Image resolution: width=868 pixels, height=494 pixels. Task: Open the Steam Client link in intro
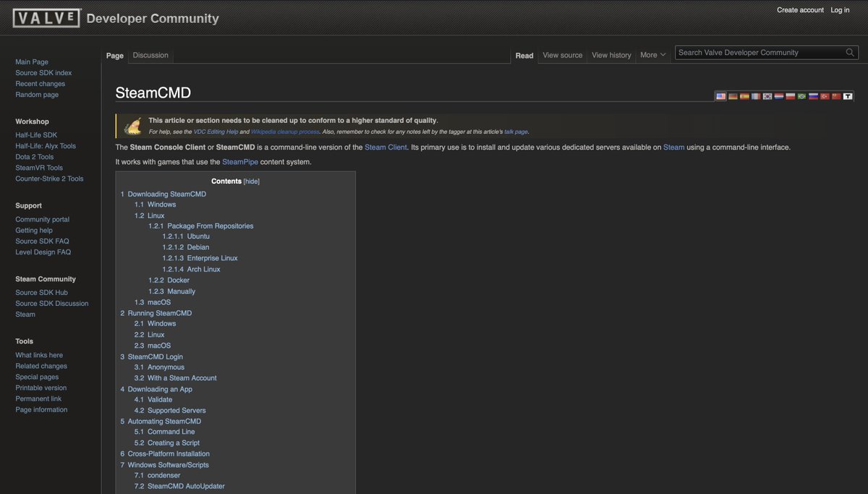(386, 148)
